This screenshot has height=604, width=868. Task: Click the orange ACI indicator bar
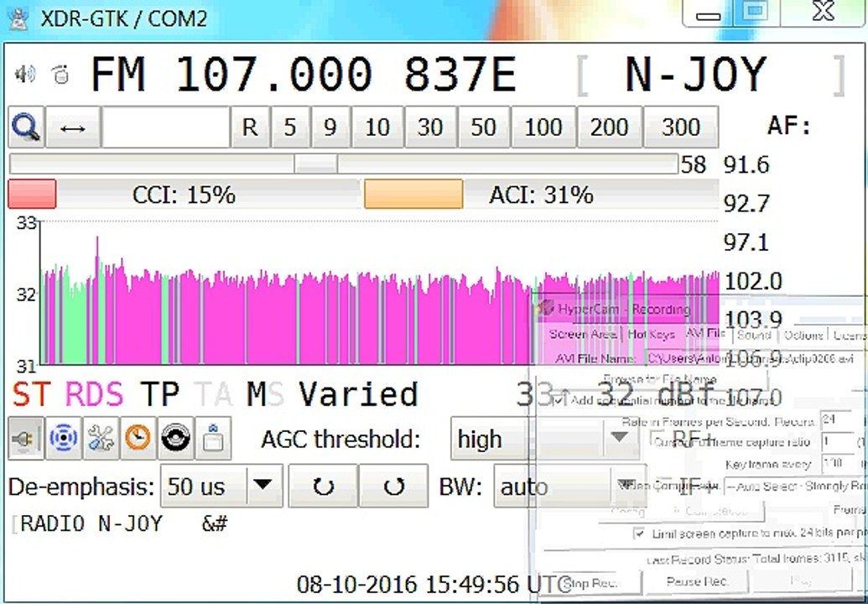tap(413, 195)
